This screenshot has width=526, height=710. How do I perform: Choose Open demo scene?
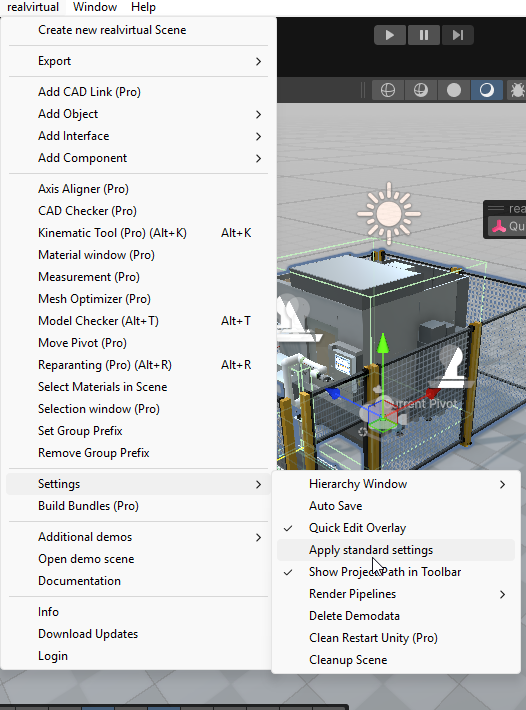coord(138,559)
